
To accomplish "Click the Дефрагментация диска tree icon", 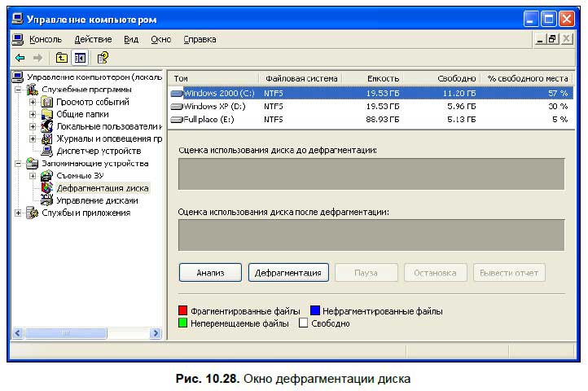I will pyautogui.click(x=46, y=187).
